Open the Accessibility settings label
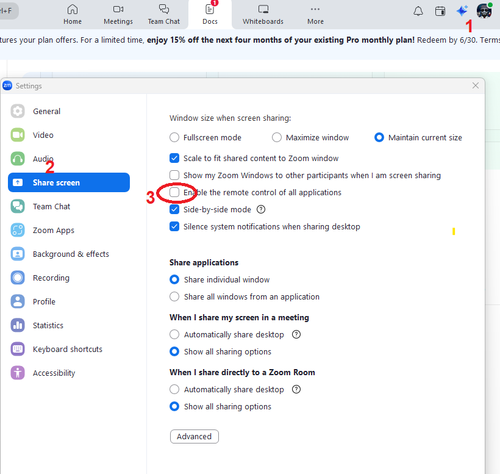 coord(54,373)
